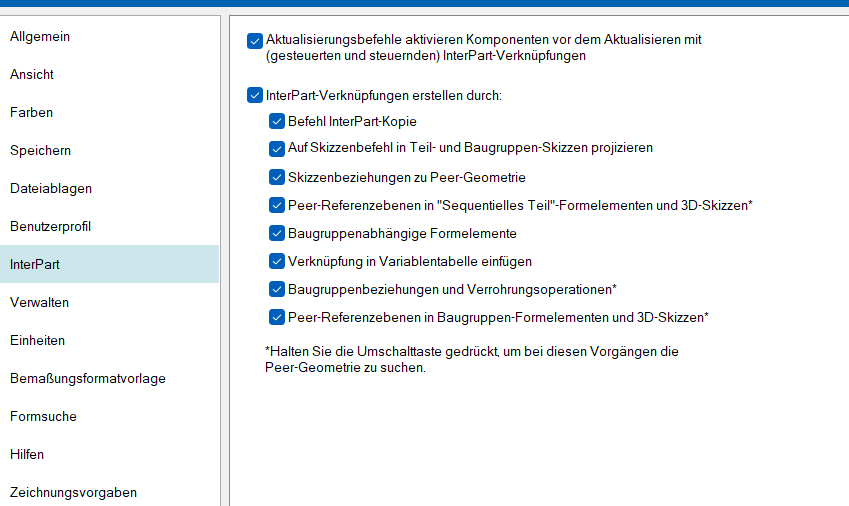Image resolution: width=849 pixels, height=506 pixels.
Task: Open the Verwalten category
Action: 109,302
